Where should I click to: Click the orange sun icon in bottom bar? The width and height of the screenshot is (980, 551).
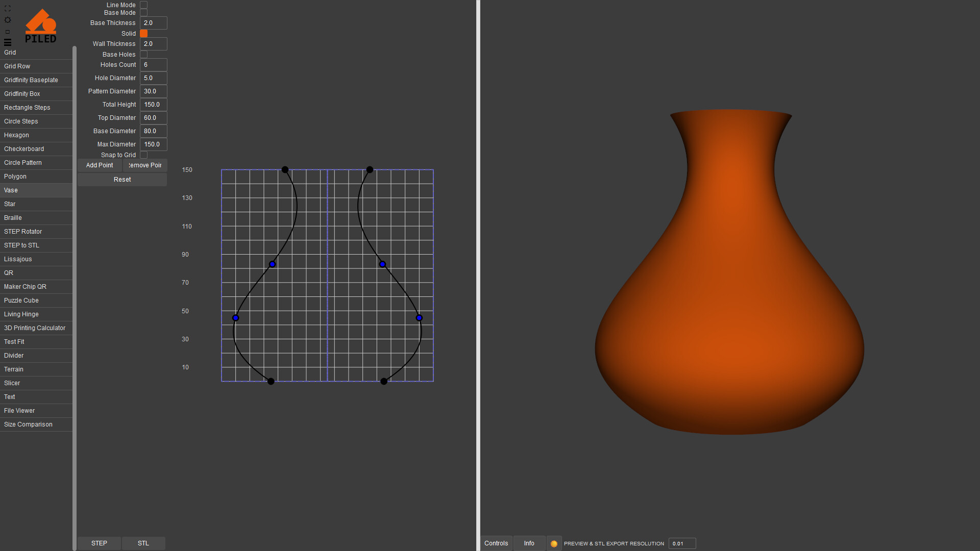[554, 544]
